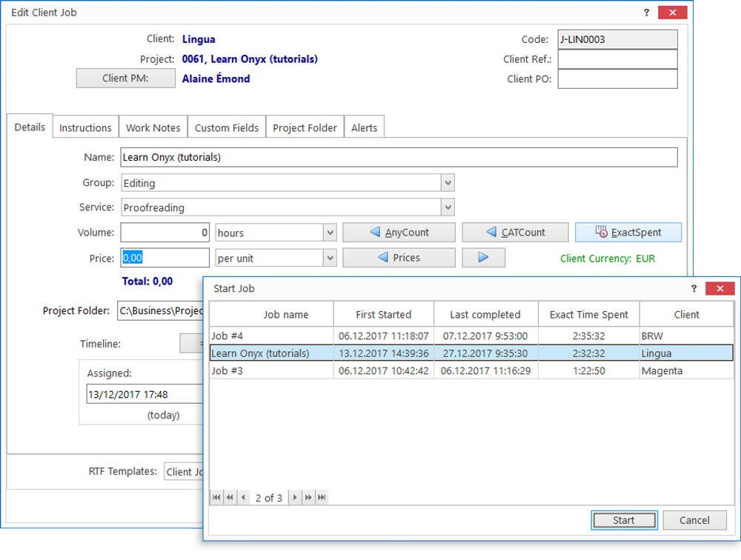The height and width of the screenshot is (560, 741).
Task: Step to previous record in navigator
Action: pyautogui.click(x=242, y=498)
